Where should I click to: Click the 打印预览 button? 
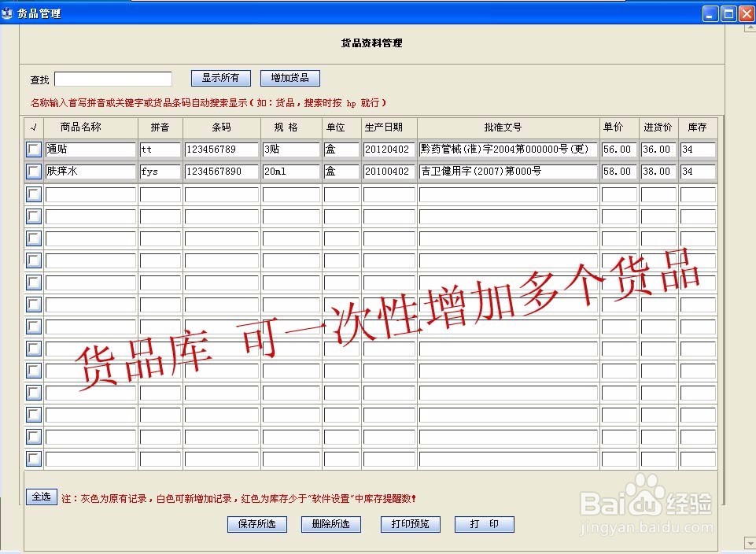click(411, 524)
